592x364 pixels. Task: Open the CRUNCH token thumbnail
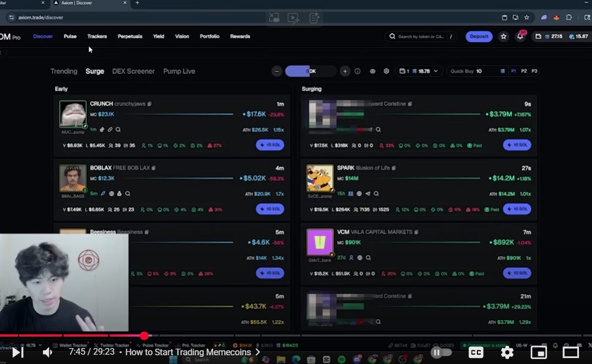[73, 113]
